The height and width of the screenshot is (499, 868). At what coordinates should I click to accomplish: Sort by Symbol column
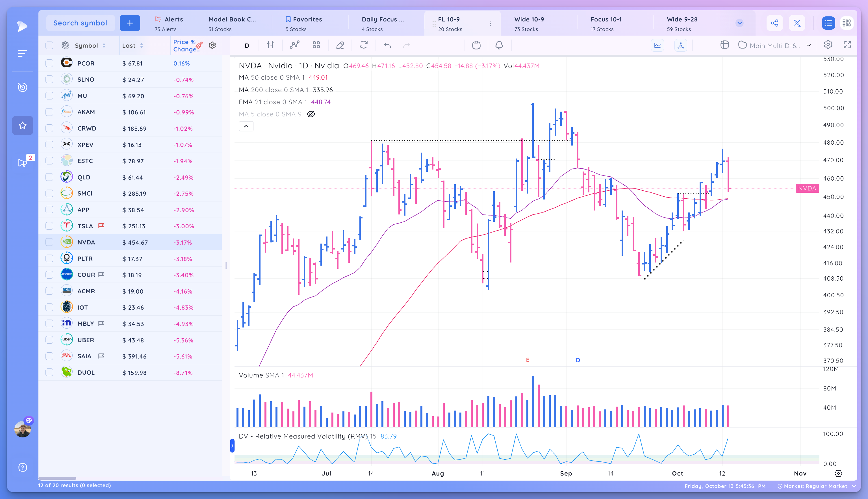90,45
